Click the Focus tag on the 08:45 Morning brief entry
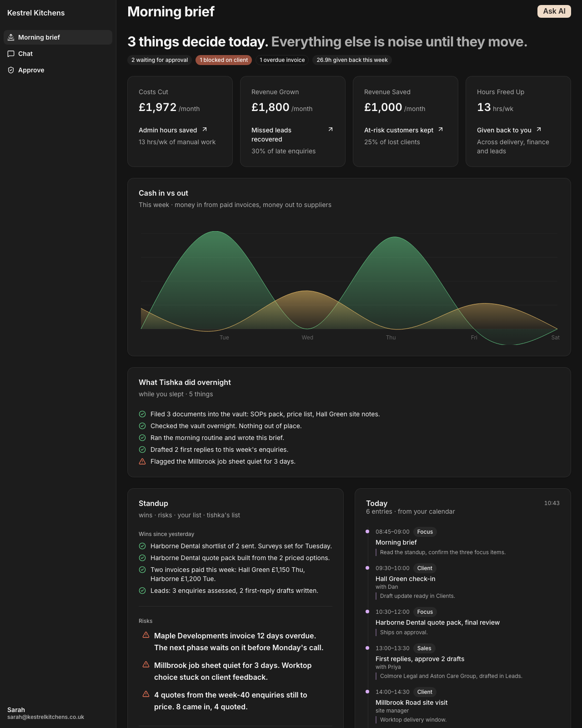This screenshot has height=728, width=582. tap(425, 532)
